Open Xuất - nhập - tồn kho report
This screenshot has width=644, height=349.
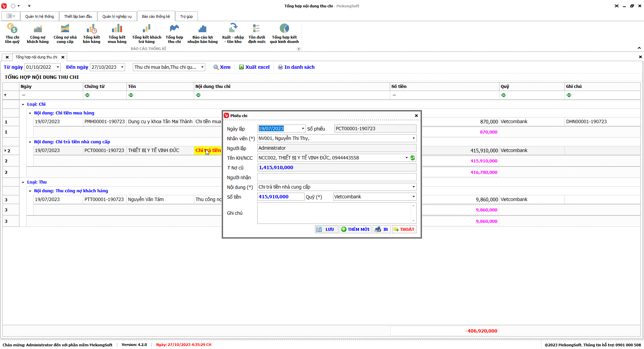[x=232, y=33]
